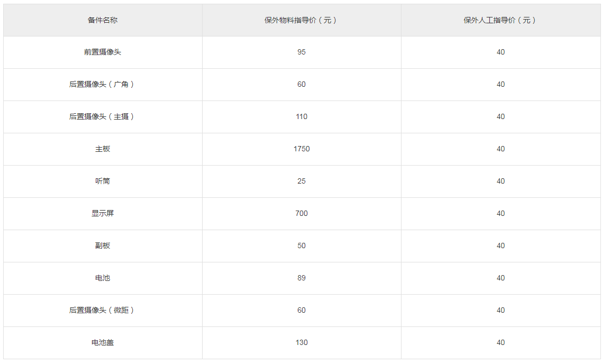Click the 700 display price value
The image size is (611, 364).
(x=302, y=214)
